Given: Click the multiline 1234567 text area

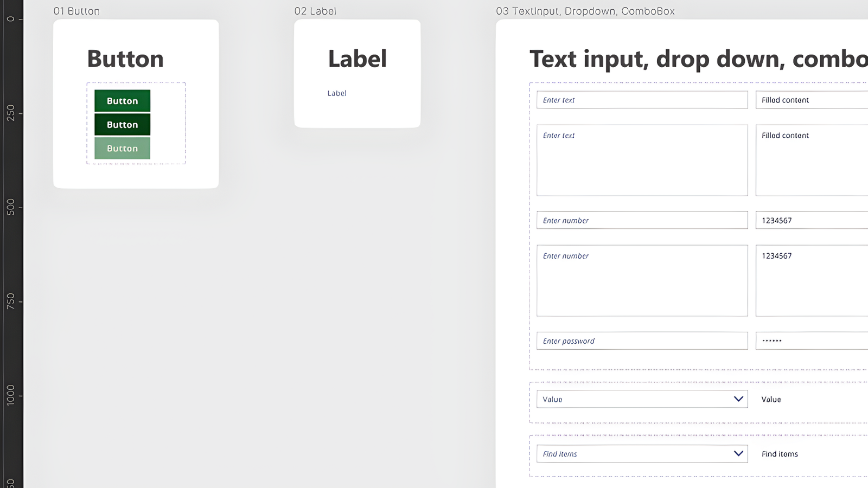Looking at the screenshot, I should click(x=812, y=281).
